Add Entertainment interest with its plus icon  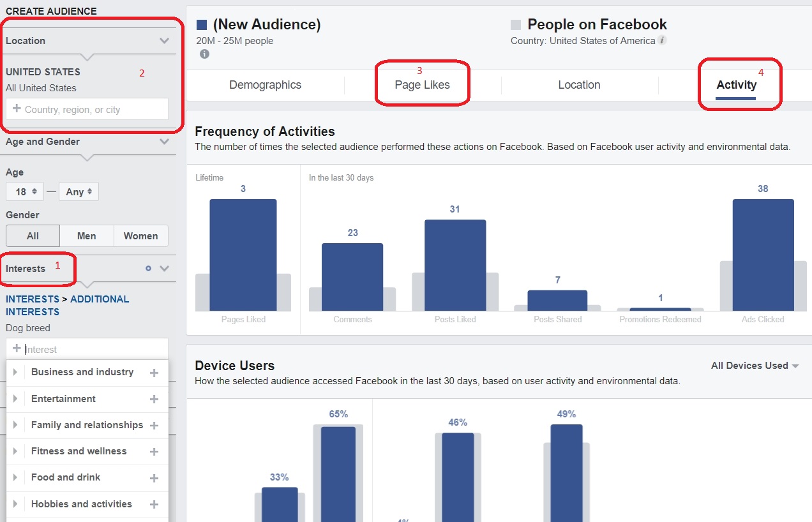pyautogui.click(x=154, y=399)
